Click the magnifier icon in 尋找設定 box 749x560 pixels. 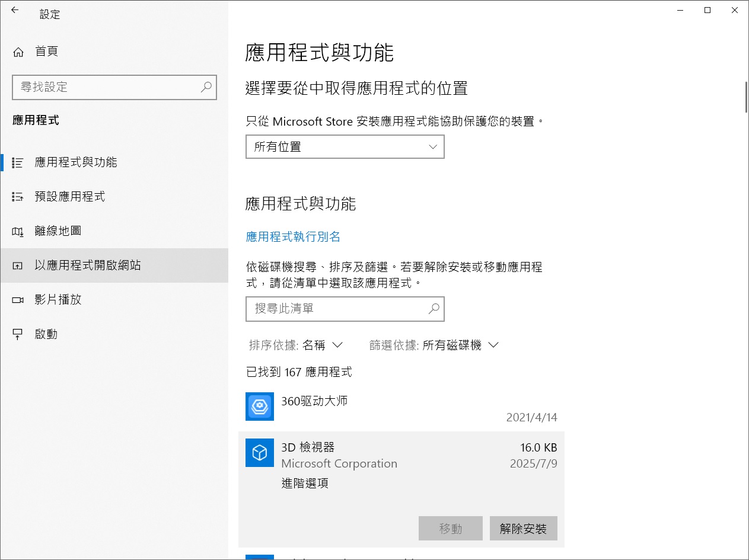click(206, 87)
